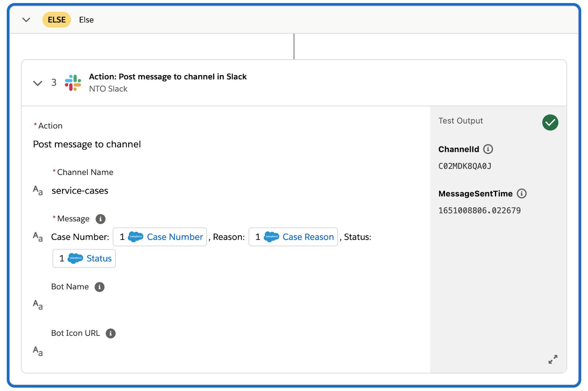Show the ChannelId info icon
Viewport: 588px width, 391px height.
[x=488, y=149]
